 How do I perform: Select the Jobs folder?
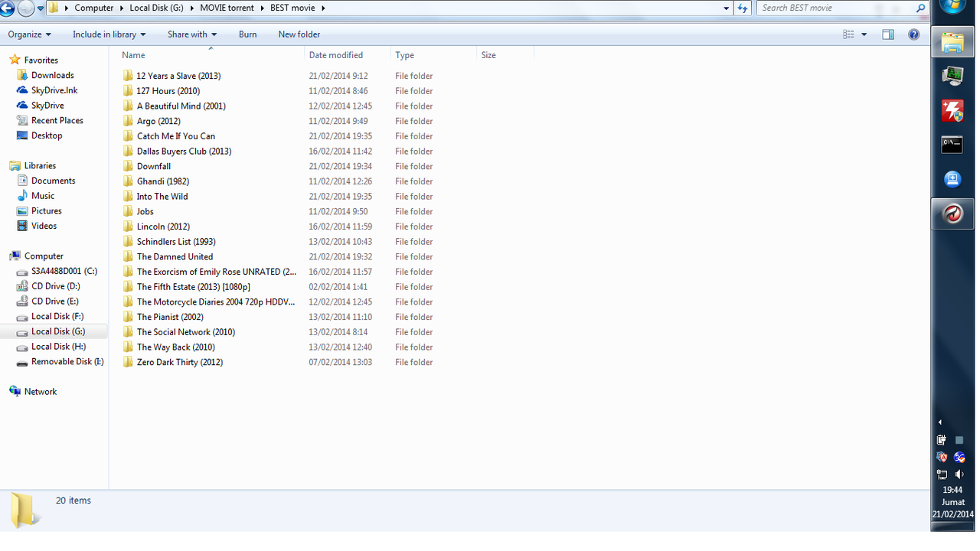point(145,211)
